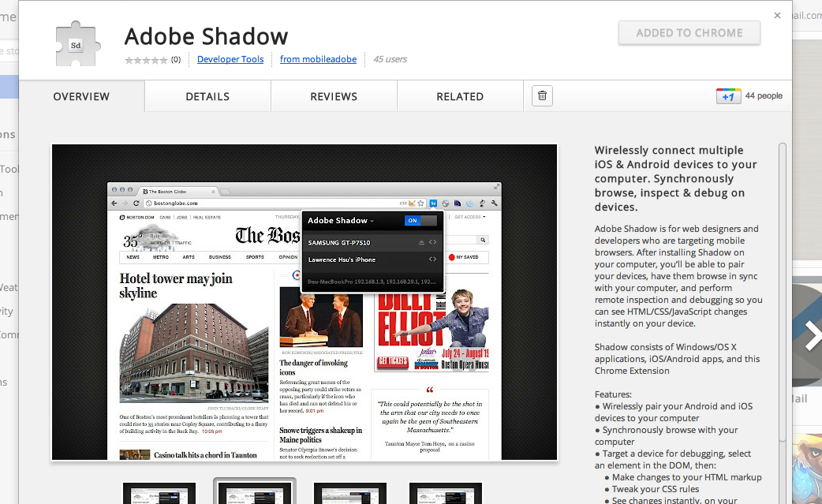Click the Google +1 button
The width and height of the screenshot is (822, 504).
728,96
